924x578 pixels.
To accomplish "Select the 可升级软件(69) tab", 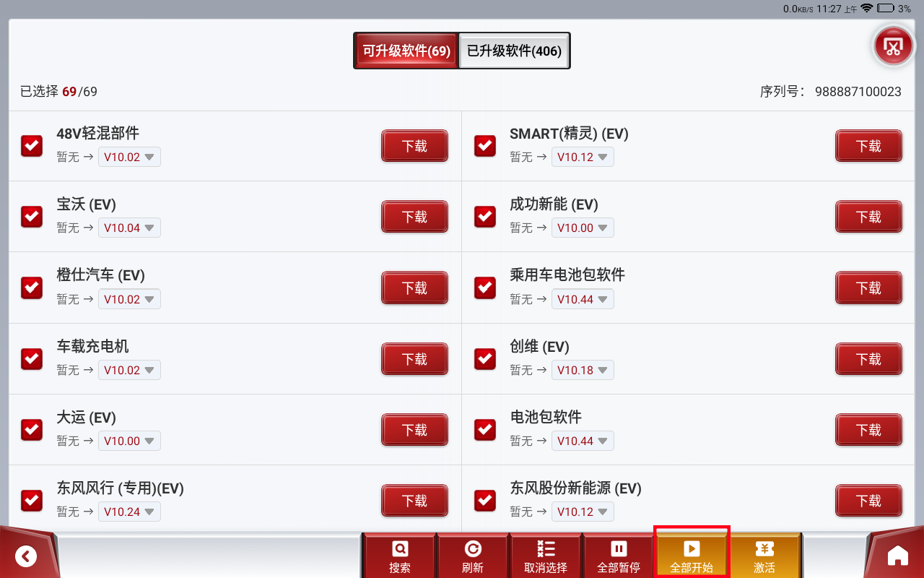I will pos(406,51).
